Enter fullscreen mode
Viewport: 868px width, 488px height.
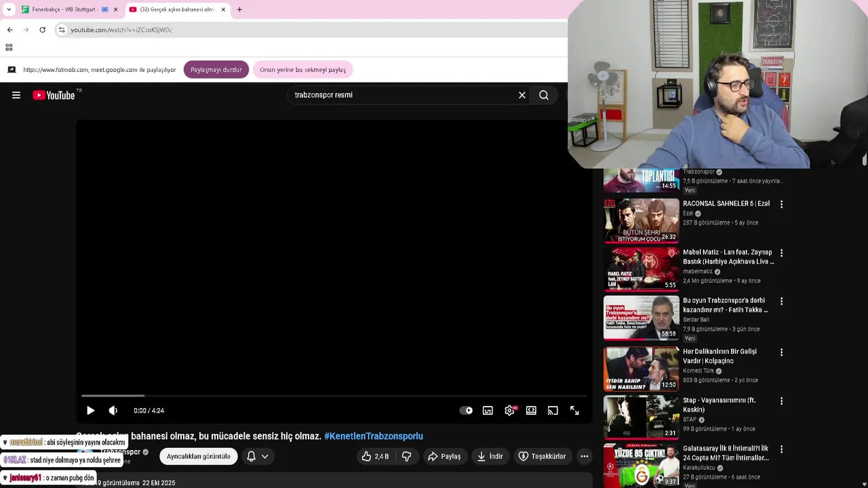pos(574,411)
